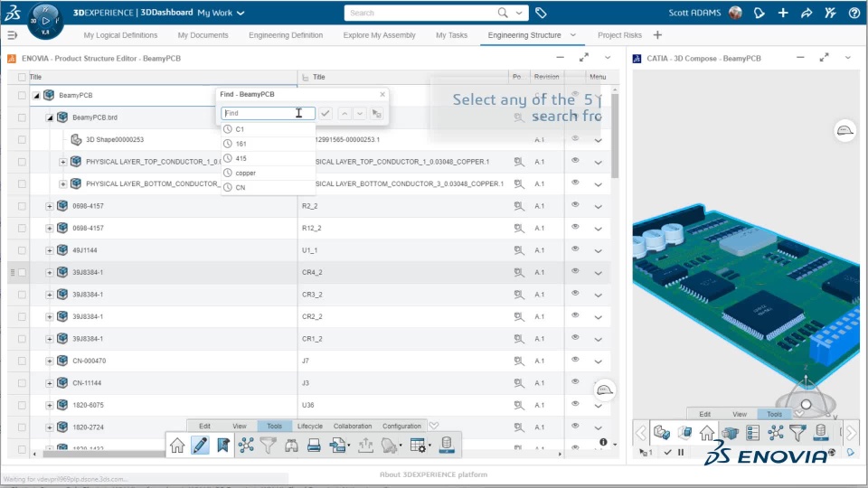Toggle visibility eye for J7 row
Screen dimensions: 868x488
(x=575, y=360)
